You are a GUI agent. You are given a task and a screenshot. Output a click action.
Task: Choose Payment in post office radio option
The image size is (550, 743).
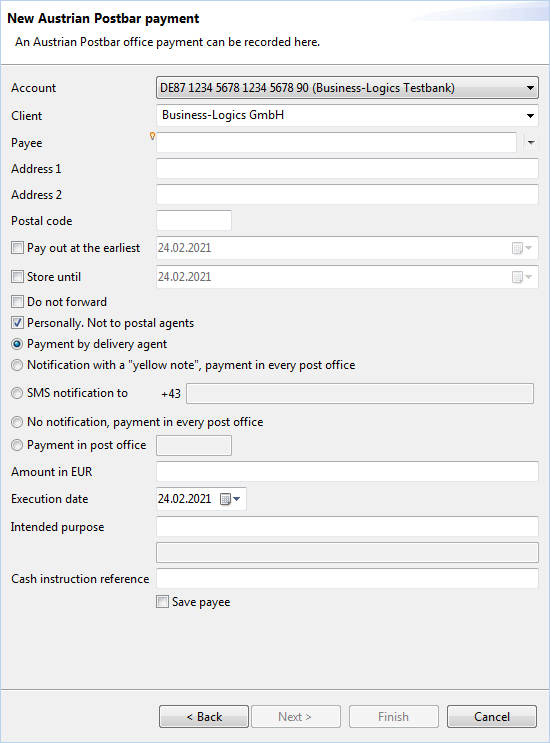click(17, 445)
